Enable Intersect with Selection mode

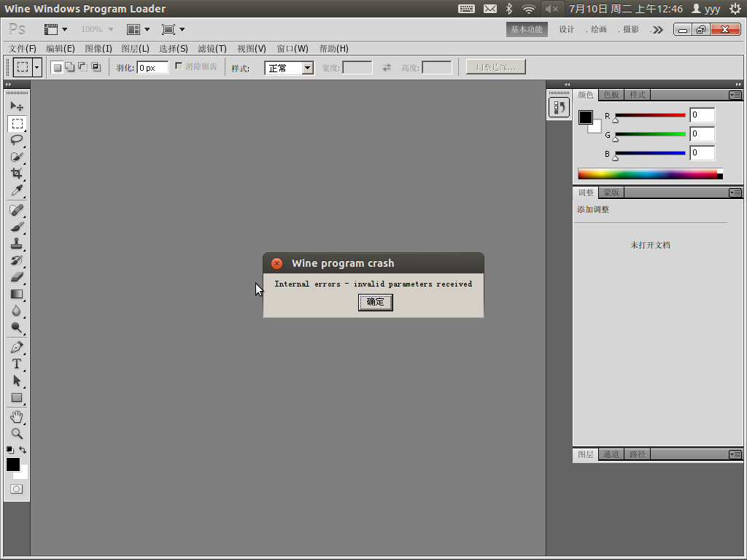pyautogui.click(x=96, y=67)
